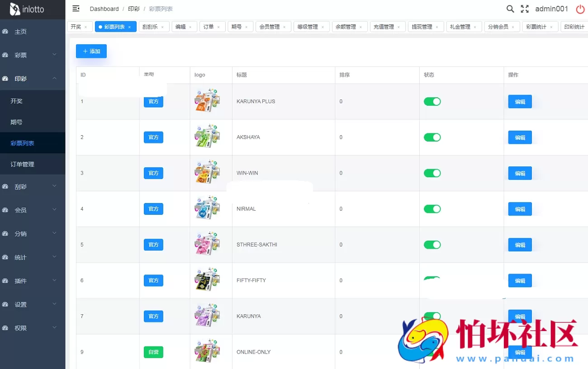Click the power logout icon
The image size is (588, 369).
pos(580,9)
